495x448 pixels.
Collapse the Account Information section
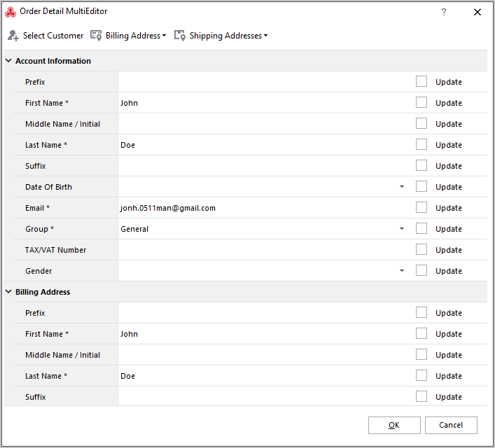coord(8,61)
